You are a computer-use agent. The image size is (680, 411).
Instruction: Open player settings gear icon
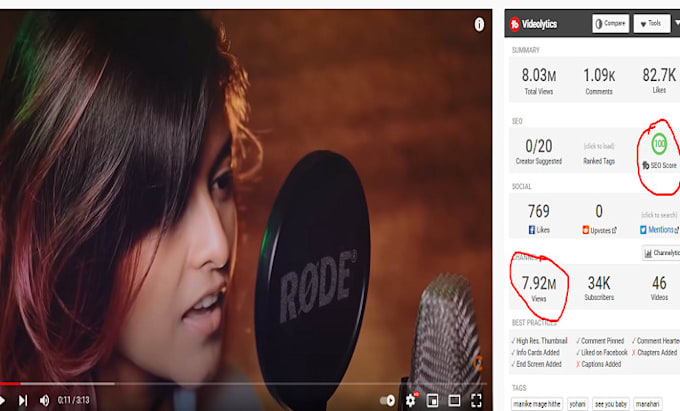[410, 400]
